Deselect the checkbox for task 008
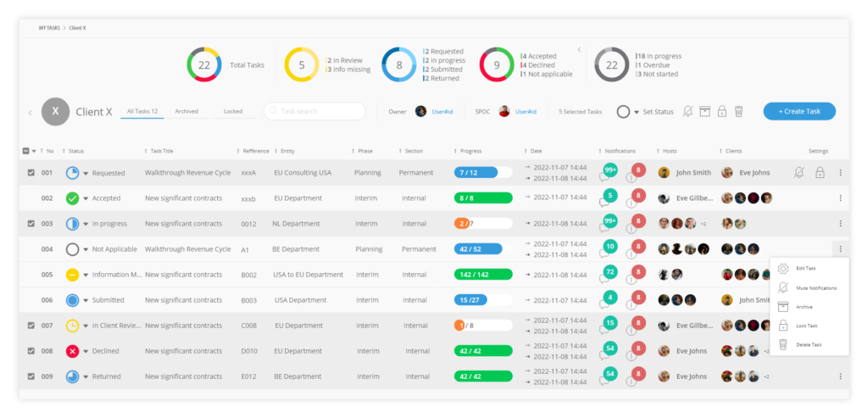The height and width of the screenshot is (418, 868). pyautogui.click(x=31, y=351)
